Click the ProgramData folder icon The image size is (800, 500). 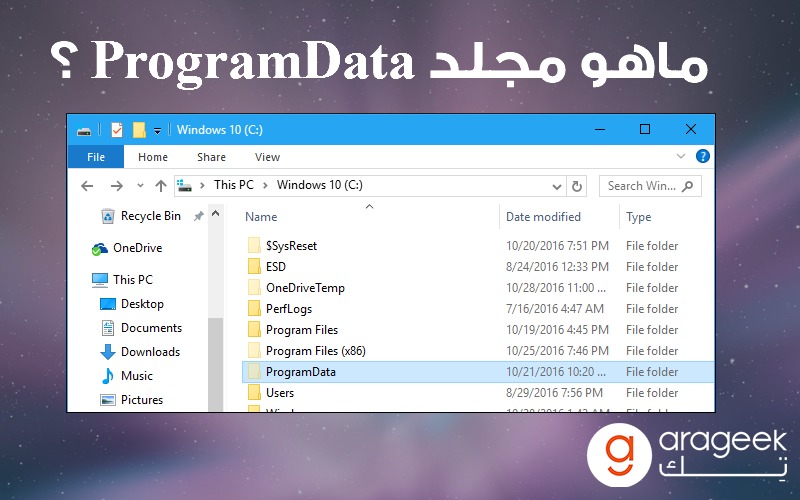tap(254, 371)
